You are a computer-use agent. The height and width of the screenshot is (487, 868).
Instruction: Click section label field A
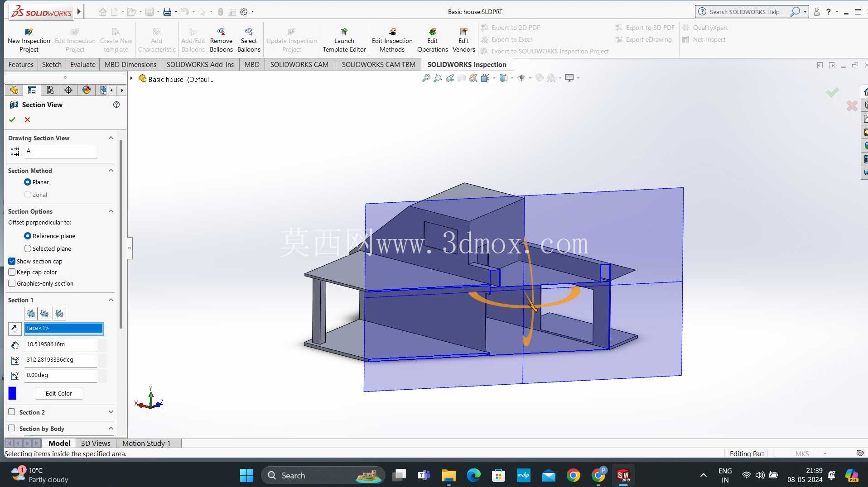pos(61,151)
